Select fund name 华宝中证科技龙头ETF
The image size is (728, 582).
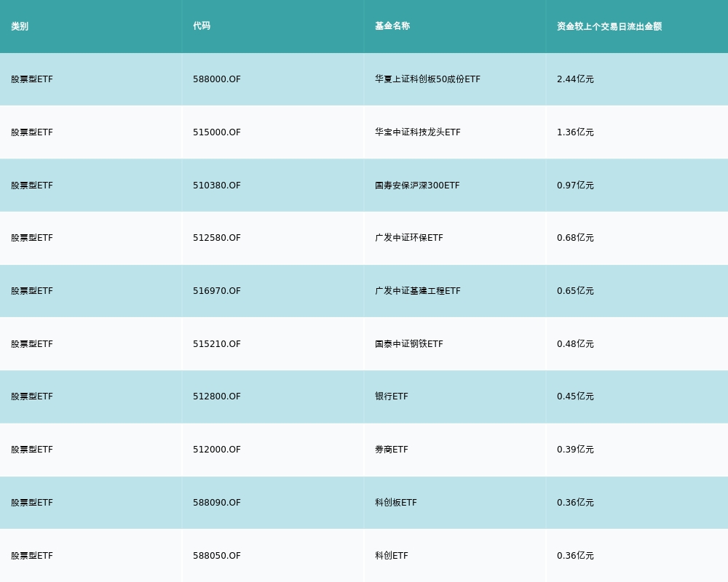pos(418,132)
